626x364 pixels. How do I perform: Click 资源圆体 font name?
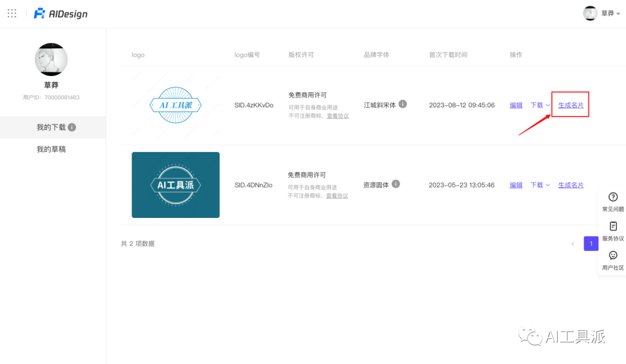pyautogui.click(x=376, y=185)
